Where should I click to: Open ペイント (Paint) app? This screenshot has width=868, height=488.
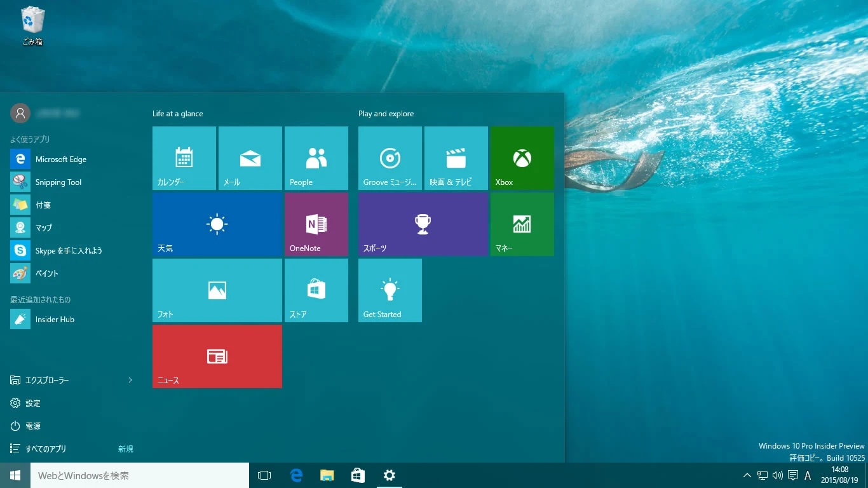click(72, 273)
